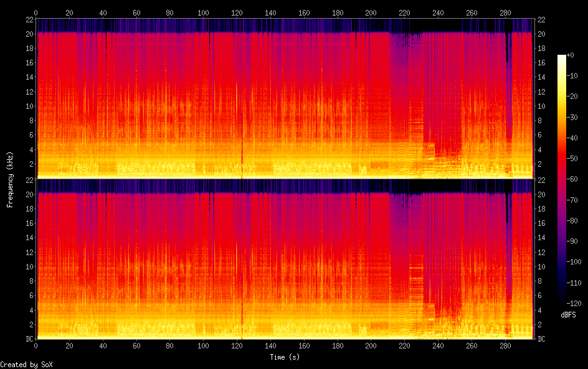Click the 0 tick on bottom time axis

[x=36, y=345]
